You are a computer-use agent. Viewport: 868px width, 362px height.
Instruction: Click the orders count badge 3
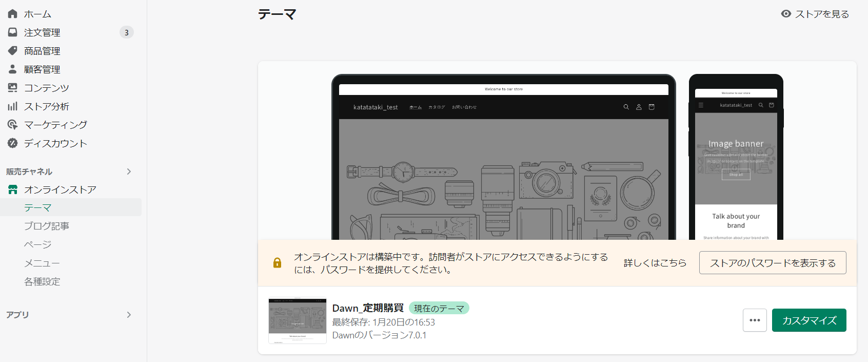click(x=127, y=32)
